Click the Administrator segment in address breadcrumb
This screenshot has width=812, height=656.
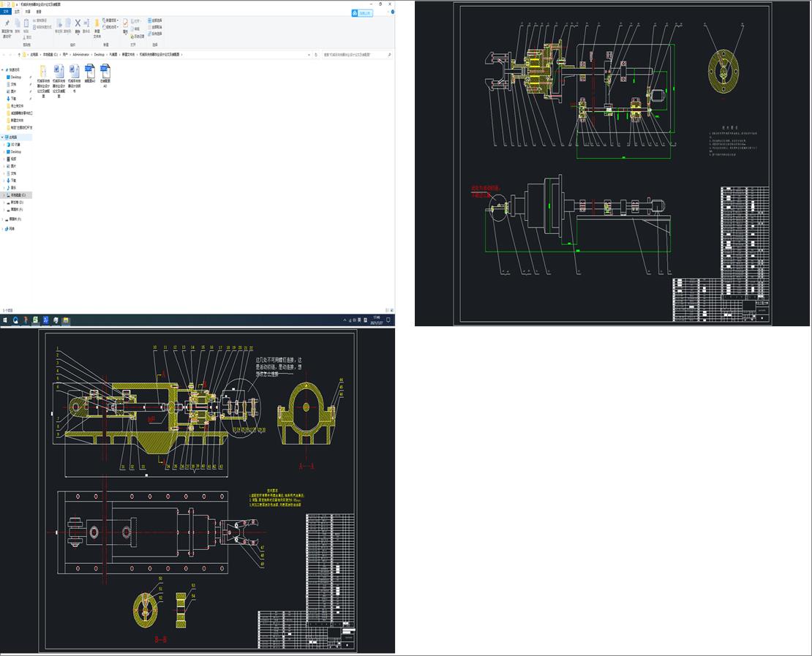point(80,54)
